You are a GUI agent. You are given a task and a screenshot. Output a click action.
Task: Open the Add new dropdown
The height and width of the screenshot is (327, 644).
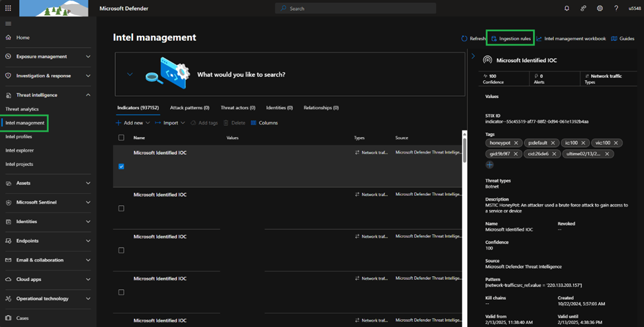(x=132, y=123)
